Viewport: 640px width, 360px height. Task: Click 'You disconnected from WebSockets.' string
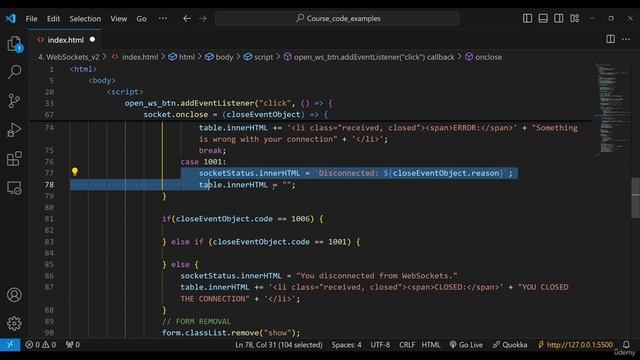coord(377,276)
